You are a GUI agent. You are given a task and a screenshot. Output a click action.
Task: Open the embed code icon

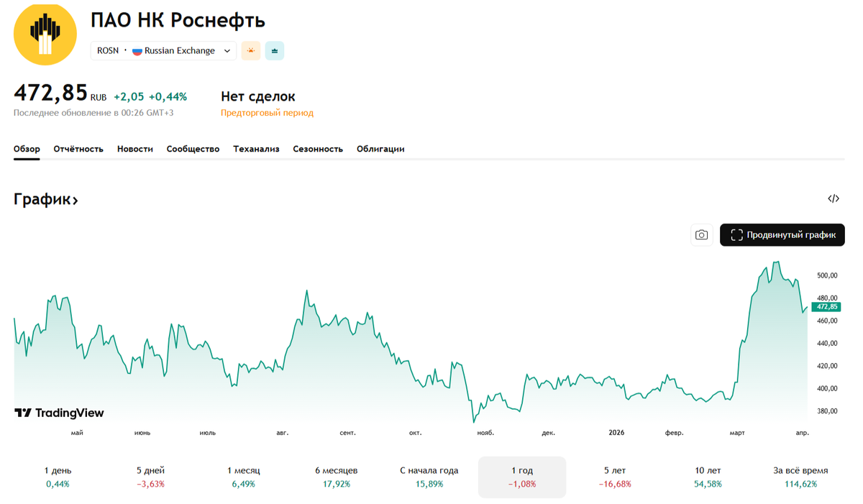(x=834, y=198)
